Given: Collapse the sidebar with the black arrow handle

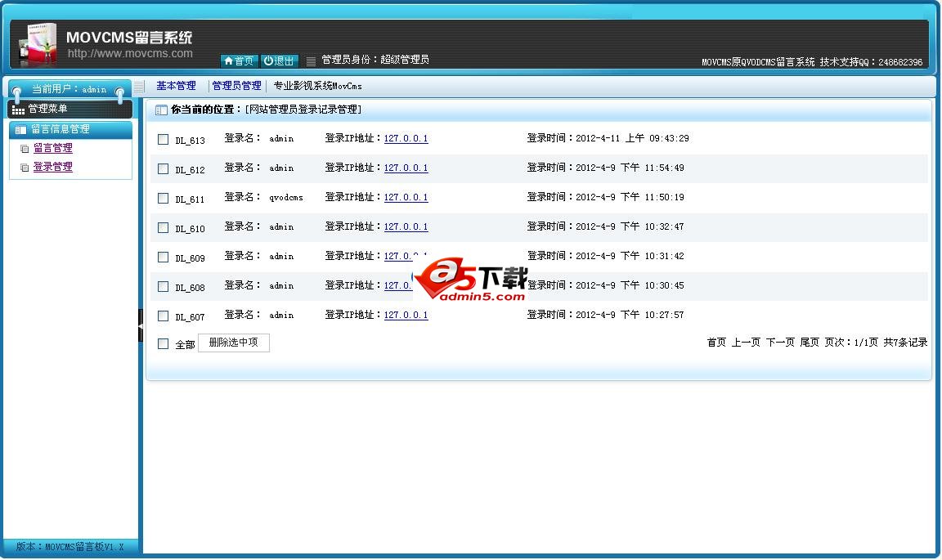Looking at the screenshot, I should [x=141, y=325].
